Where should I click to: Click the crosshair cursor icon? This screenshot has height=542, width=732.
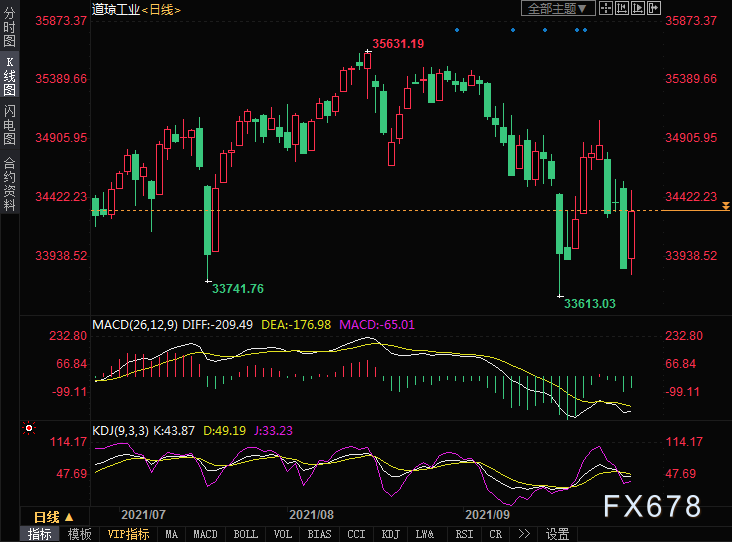pos(605,8)
